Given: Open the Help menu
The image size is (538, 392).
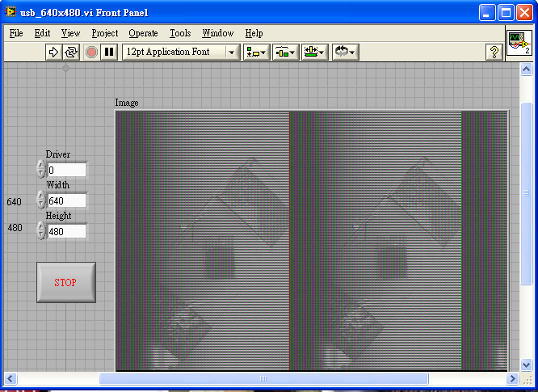Looking at the screenshot, I should pyautogui.click(x=254, y=33).
